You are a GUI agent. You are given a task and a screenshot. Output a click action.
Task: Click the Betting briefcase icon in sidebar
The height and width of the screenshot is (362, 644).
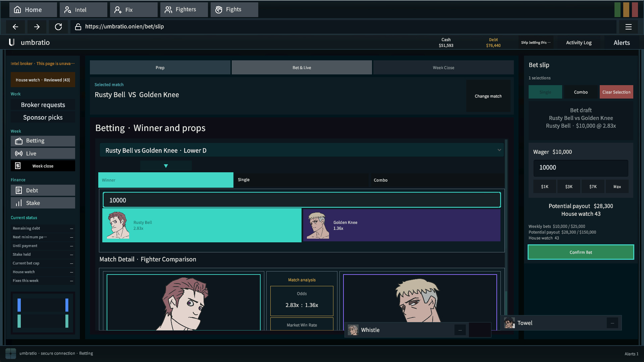click(x=19, y=141)
